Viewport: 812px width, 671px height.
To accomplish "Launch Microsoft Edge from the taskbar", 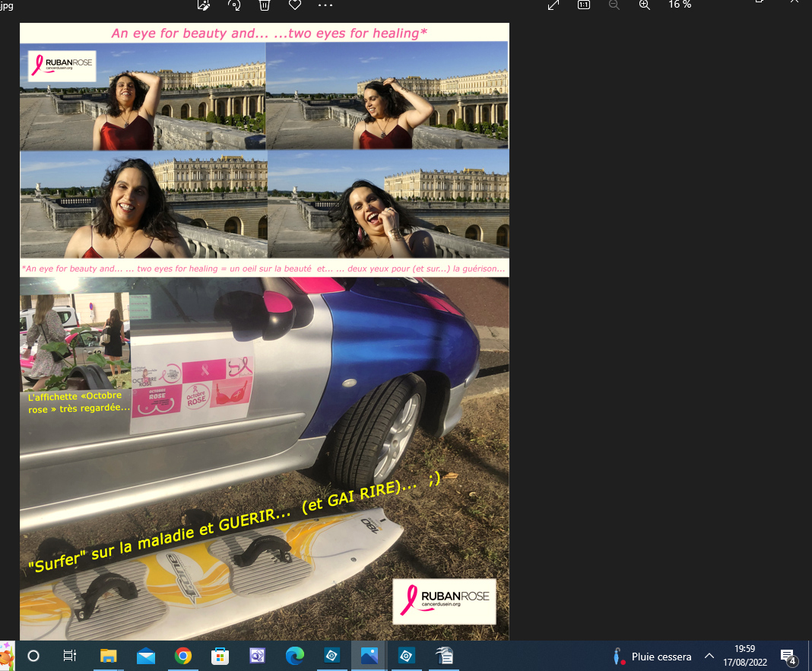I will click(x=294, y=656).
